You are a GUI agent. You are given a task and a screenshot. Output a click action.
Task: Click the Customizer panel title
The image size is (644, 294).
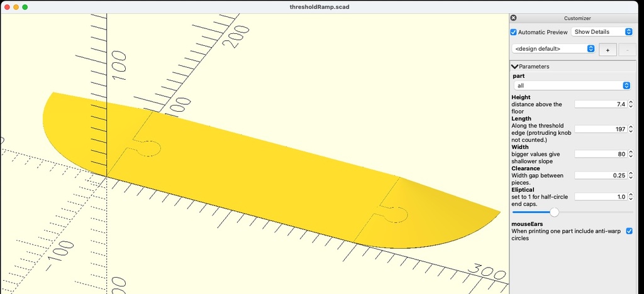click(x=577, y=18)
